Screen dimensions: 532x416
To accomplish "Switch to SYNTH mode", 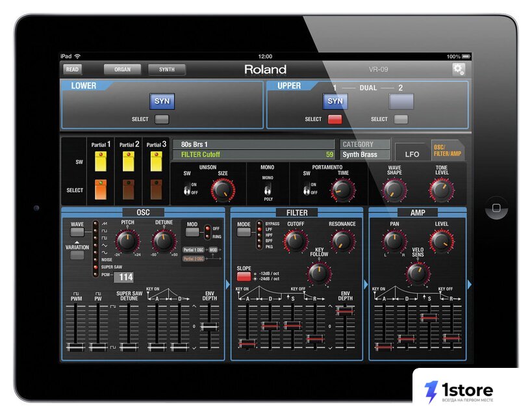I will tap(166, 70).
